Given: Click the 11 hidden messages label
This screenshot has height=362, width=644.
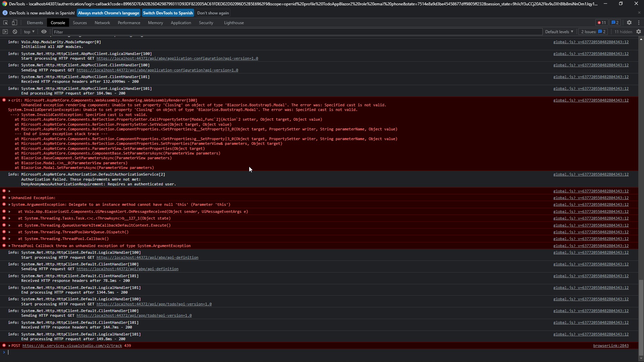Looking at the screenshot, I should [x=623, y=32].
